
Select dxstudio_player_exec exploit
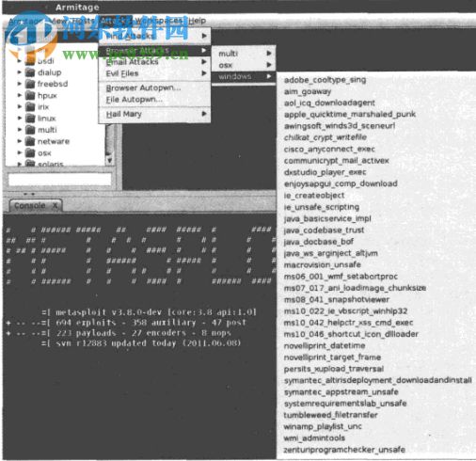[x=325, y=172]
